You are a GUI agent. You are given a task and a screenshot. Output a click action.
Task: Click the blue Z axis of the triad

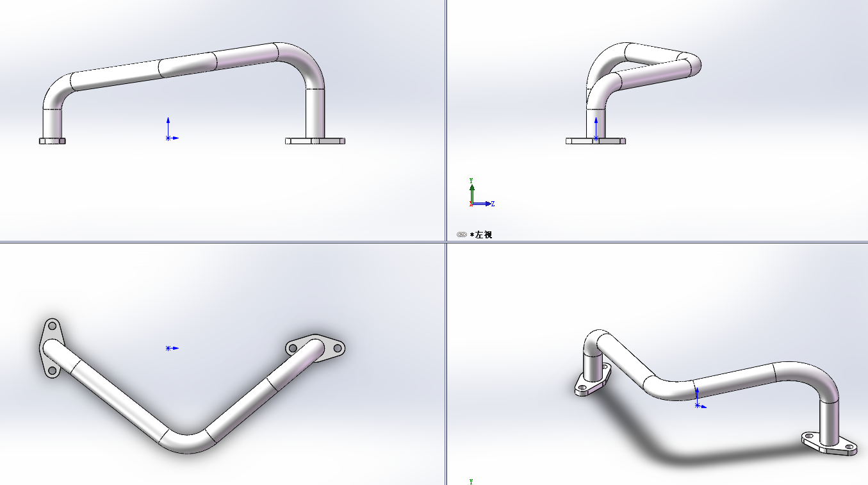tap(483, 204)
